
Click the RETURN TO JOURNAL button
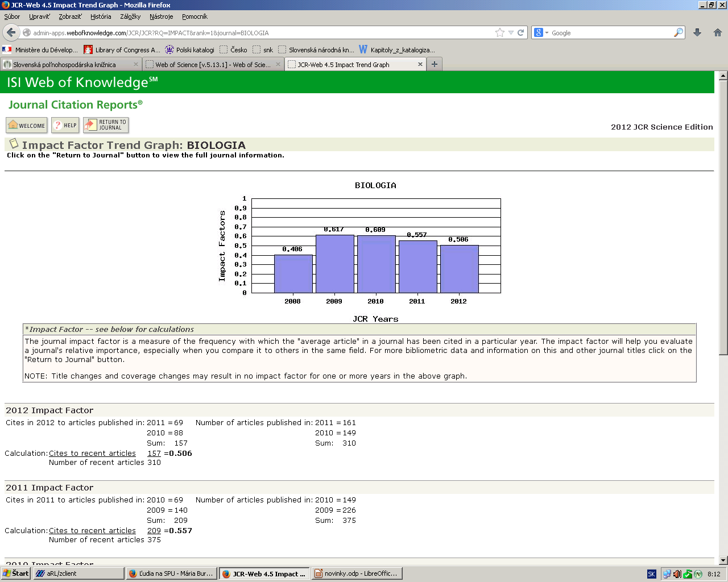coord(106,125)
